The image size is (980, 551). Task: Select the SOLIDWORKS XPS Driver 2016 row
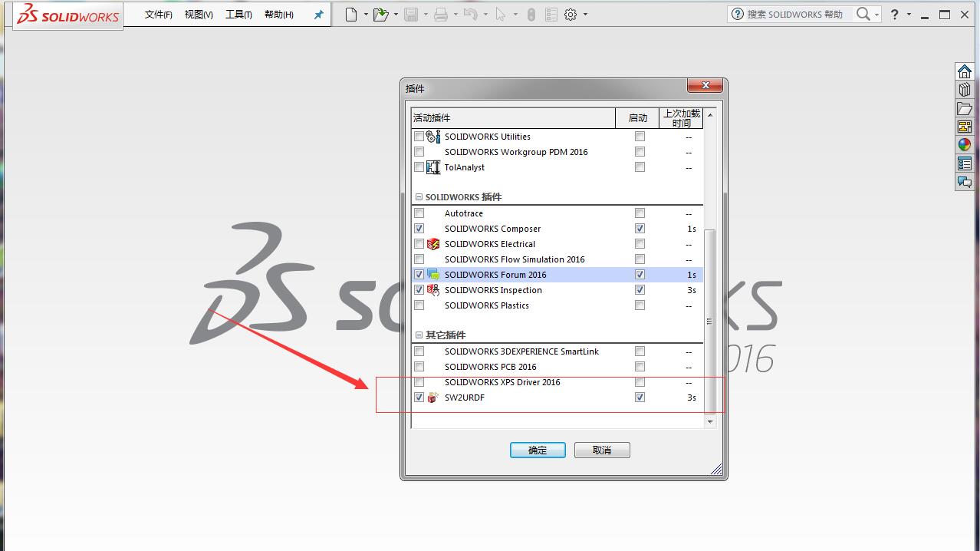click(557, 382)
